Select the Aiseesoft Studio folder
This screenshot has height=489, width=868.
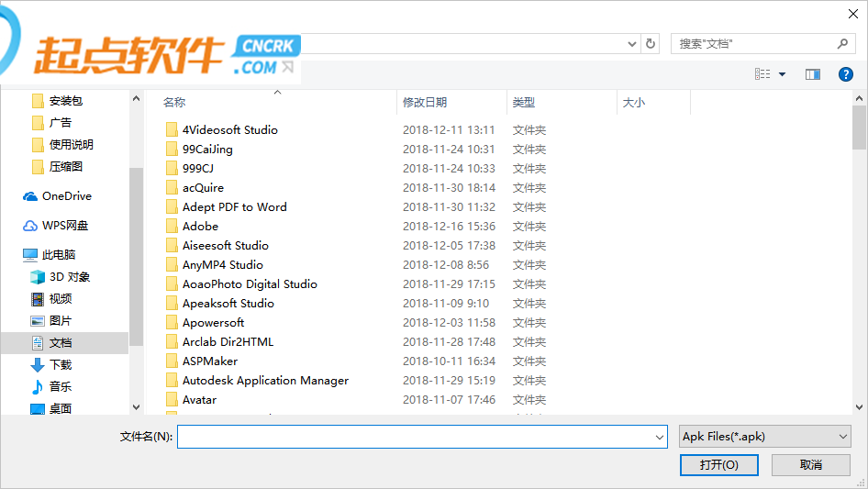[x=226, y=245]
